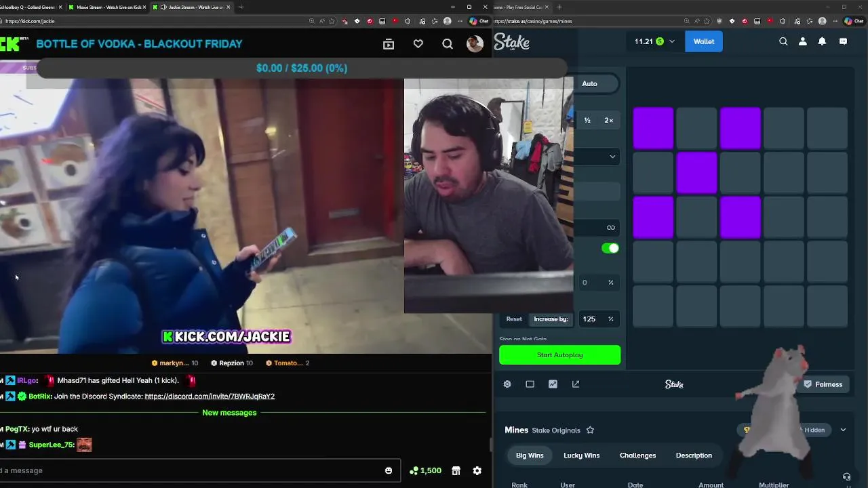Click the Kick chat scrollbar

pyautogui.click(x=490, y=445)
